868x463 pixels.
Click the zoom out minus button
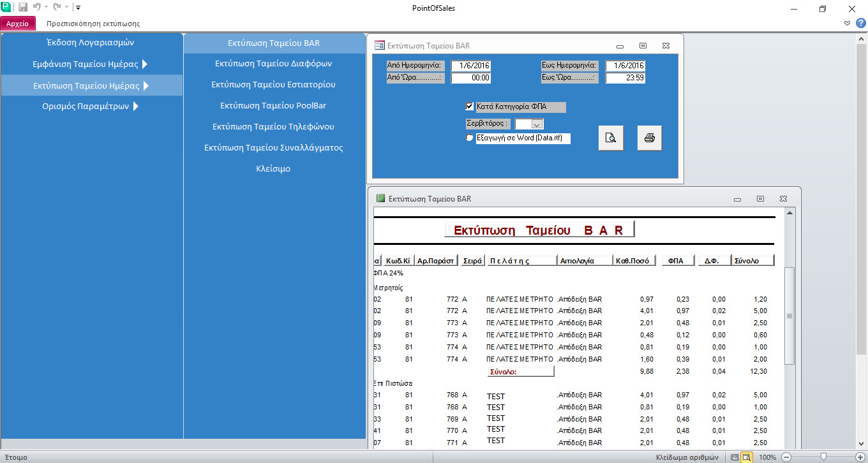click(x=786, y=457)
